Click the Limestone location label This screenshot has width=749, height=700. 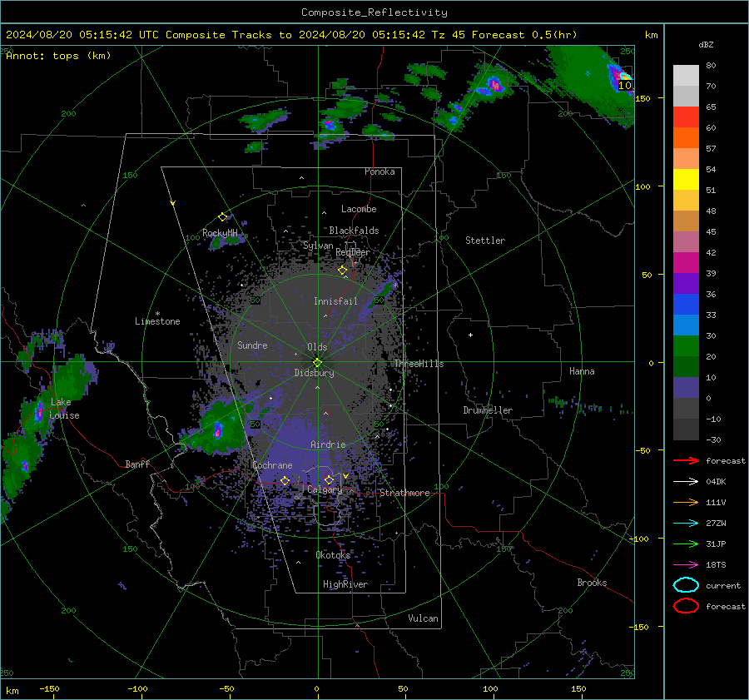pos(157,321)
